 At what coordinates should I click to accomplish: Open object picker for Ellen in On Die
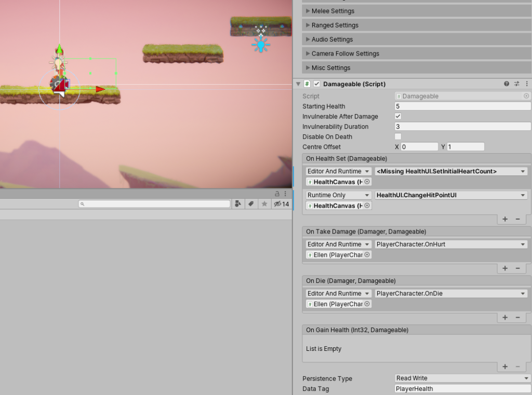tap(367, 304)
